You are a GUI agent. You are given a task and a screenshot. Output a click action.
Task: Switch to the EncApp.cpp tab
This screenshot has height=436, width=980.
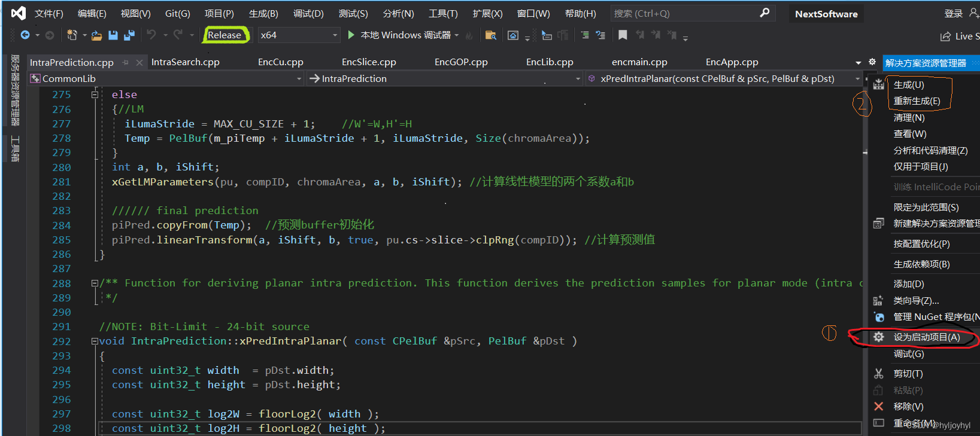(x=732, y=62)
